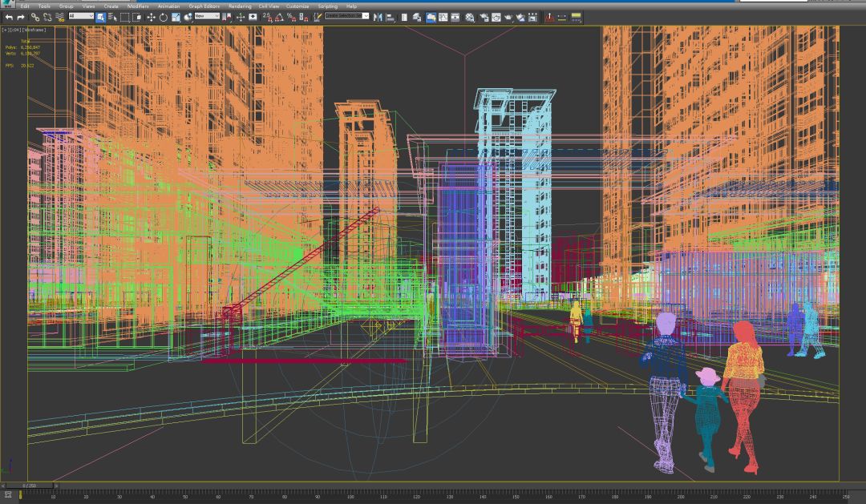Click the time slider showing 0 / 250
Screen dimensions: 866x504
[29, 486]
